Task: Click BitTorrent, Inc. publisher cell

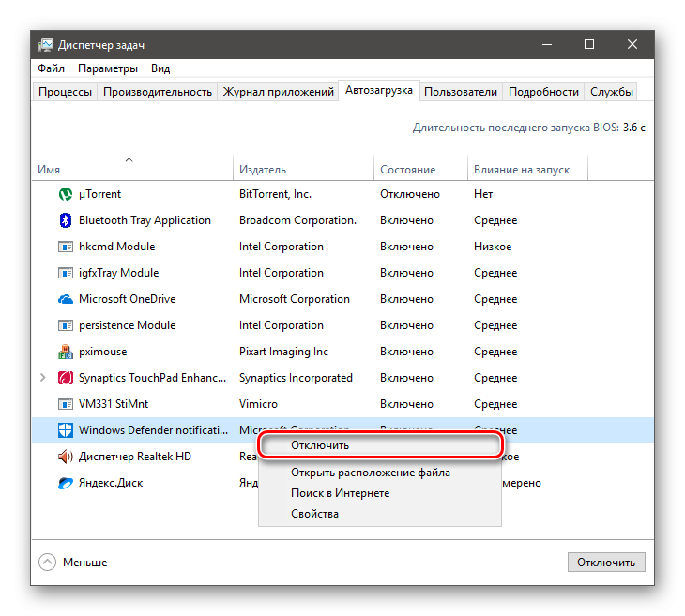Action: coord(275,194)
